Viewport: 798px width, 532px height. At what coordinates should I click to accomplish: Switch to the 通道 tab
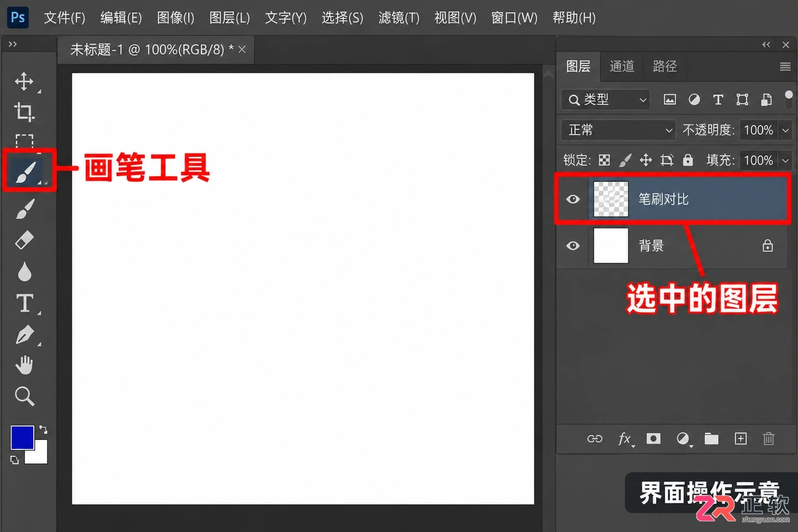[622, 66]
